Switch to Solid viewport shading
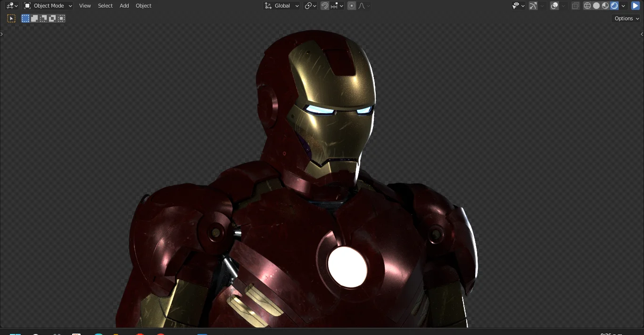Screen dimensions: 644x335 pos(596,6)
